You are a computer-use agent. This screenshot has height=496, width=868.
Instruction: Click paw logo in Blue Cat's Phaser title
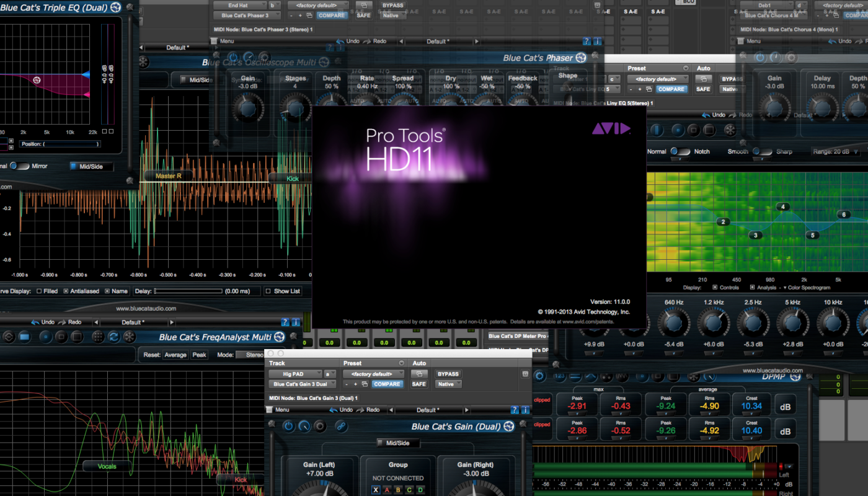pos(581,58)
